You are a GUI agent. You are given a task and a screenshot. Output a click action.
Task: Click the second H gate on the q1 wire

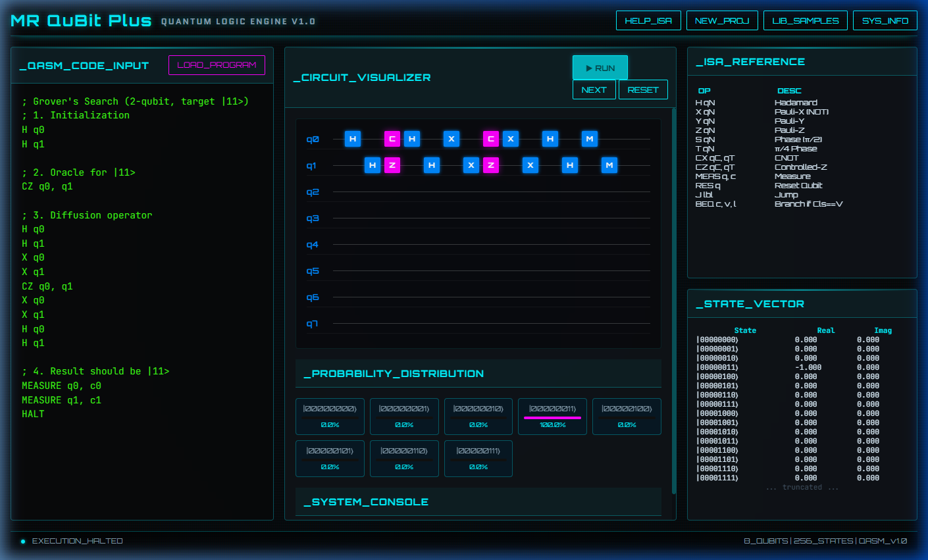coord(432,165)
